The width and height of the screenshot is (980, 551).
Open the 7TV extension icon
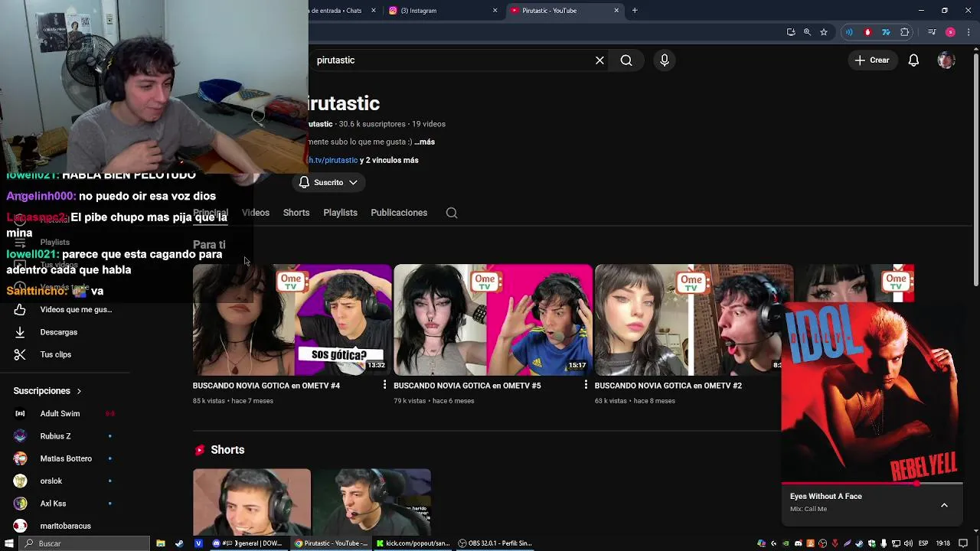coord(886,32)
